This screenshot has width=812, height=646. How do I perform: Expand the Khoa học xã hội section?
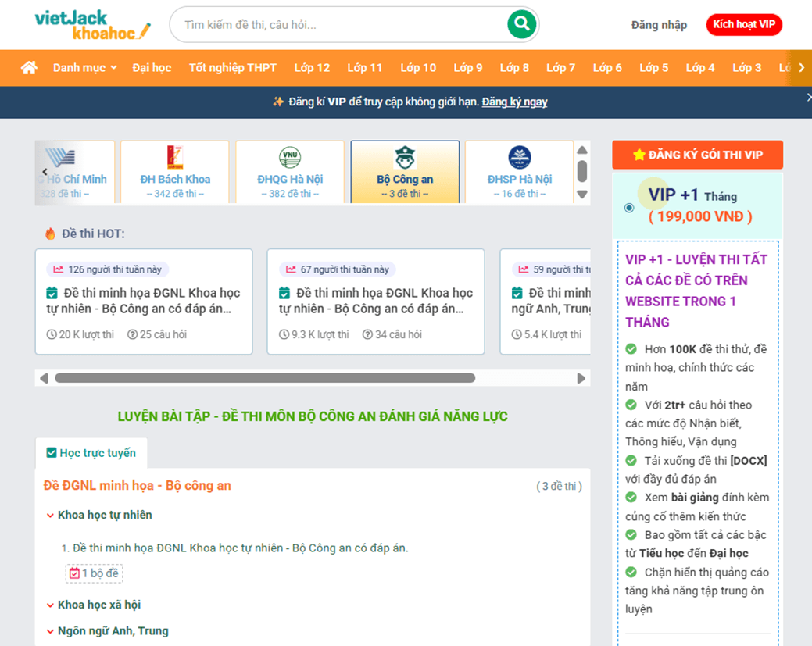(x=98, y=605)
